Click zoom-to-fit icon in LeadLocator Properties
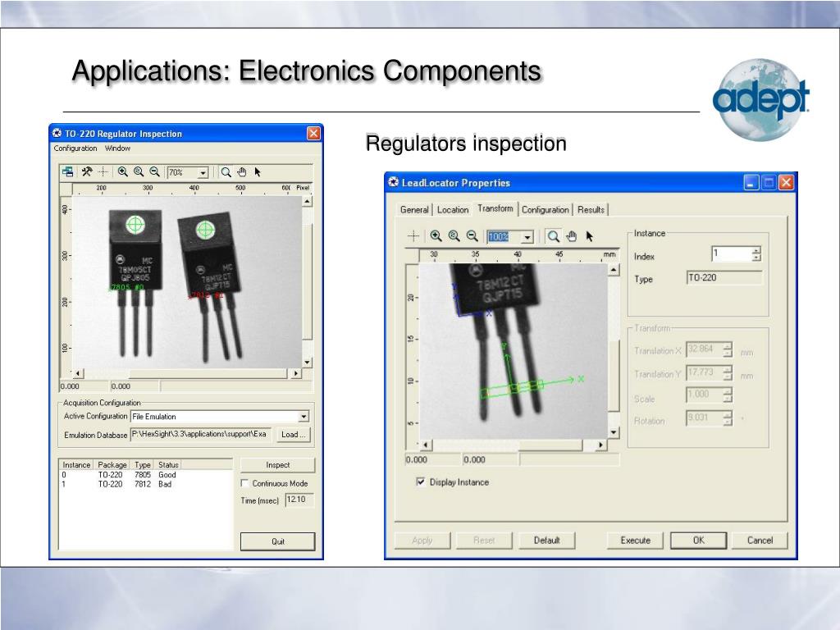Viewport: 840px width, 630px height. (454, 236)
